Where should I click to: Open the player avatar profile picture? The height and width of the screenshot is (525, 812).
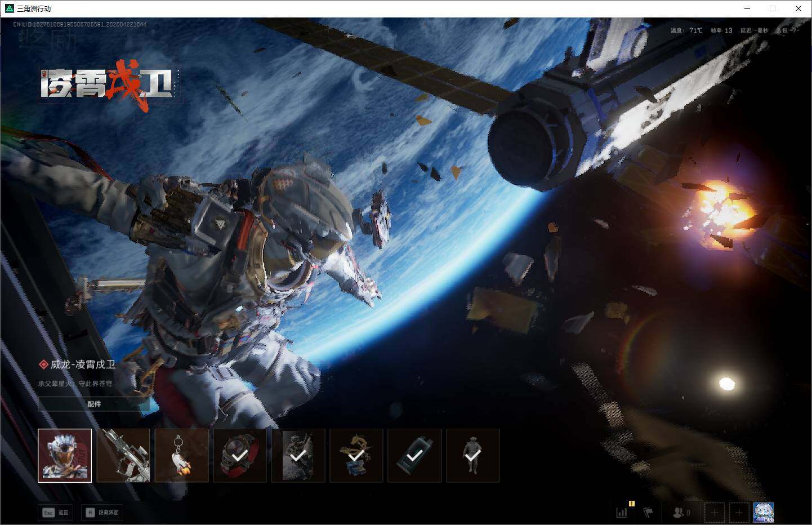764,513
